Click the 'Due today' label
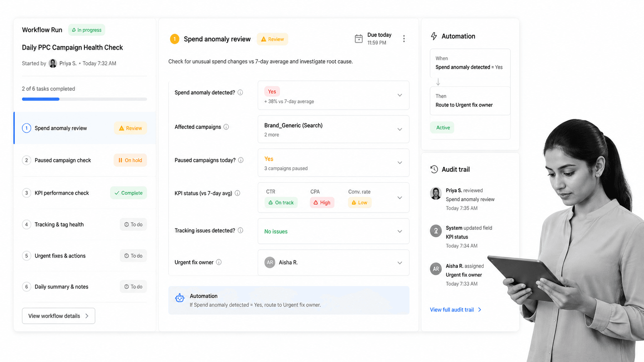 [x=379, y=35]
